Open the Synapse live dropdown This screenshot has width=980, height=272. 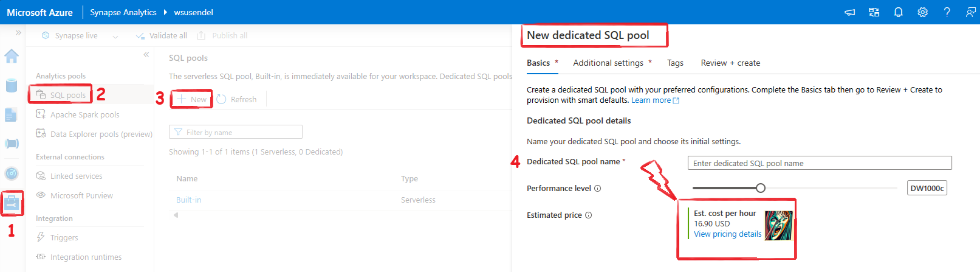tap(80, 36)
